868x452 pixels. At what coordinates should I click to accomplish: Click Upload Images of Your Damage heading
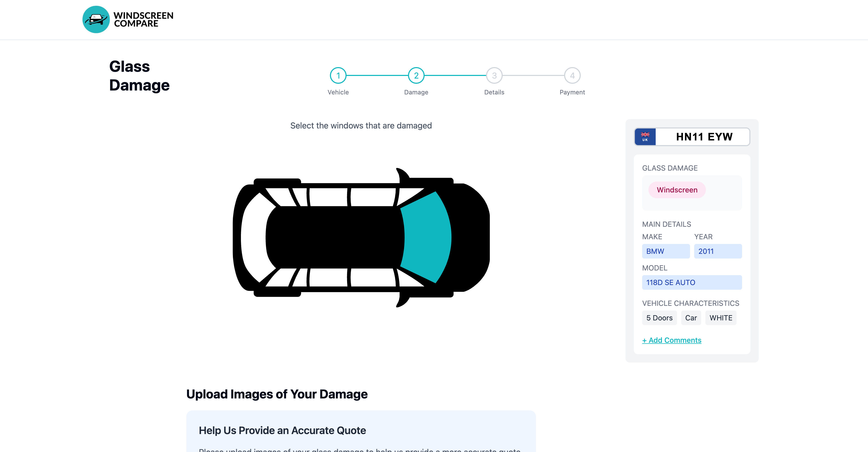pyautogui.click(x=277, y=394)
